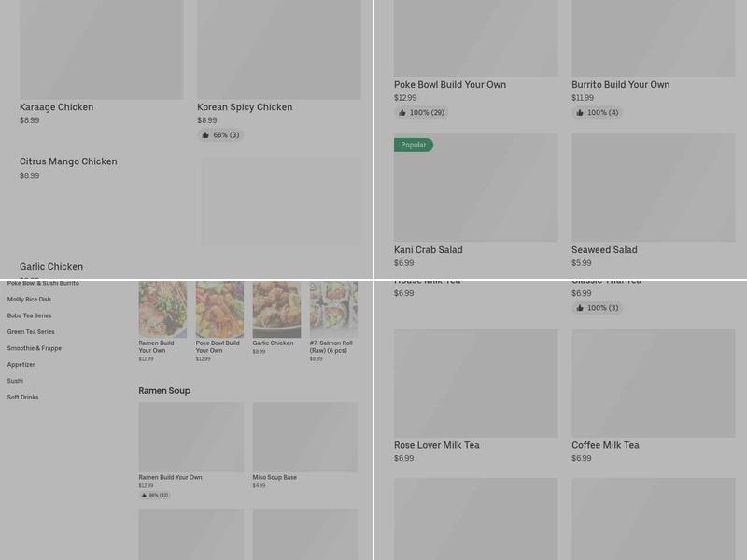Image resolution: width=747 pixels, height=560 pixels.
Task: Click the green Popular badge on Kani Crab Salad
Action: click(x=413, y=145)
